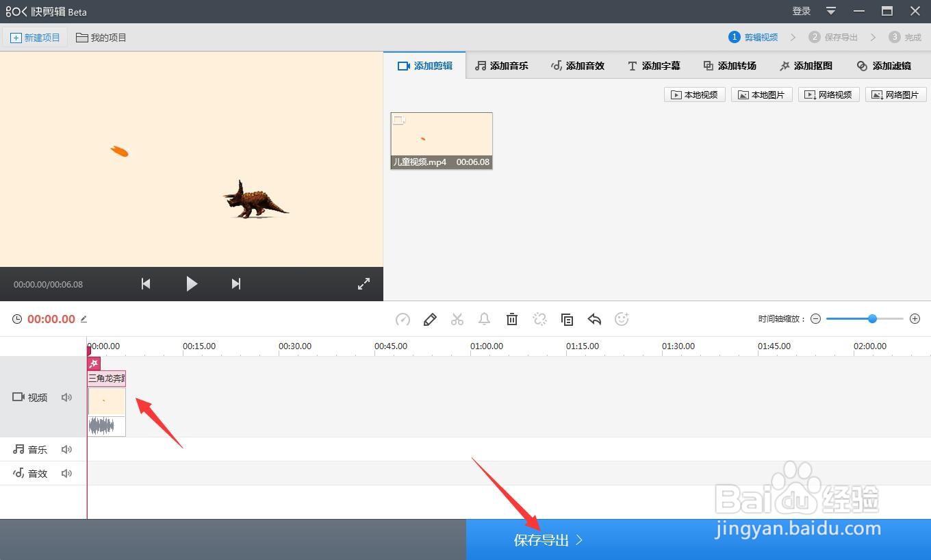Click the matting effect badge on clip
The height and width of the screenshot is (560, 931).
click(x=94, y=364)
